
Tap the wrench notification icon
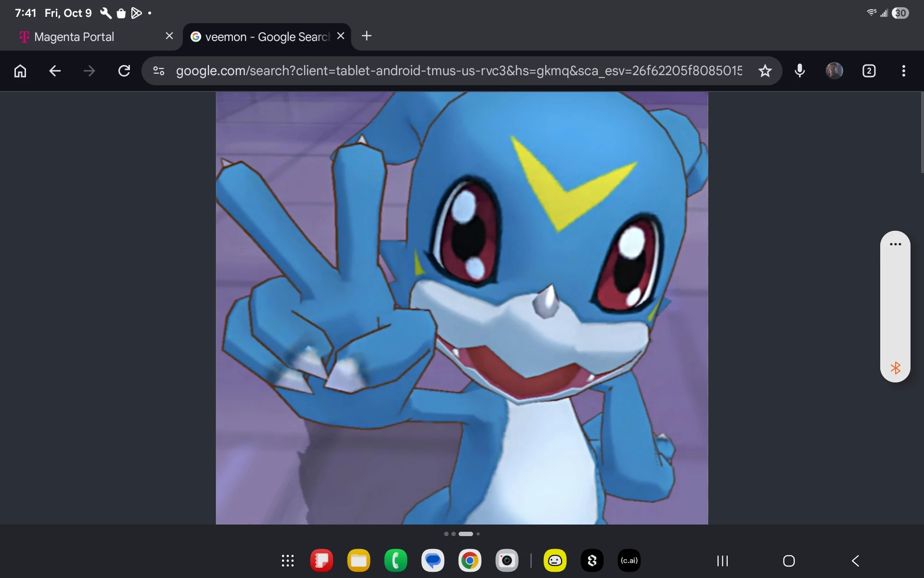[106, 13]
